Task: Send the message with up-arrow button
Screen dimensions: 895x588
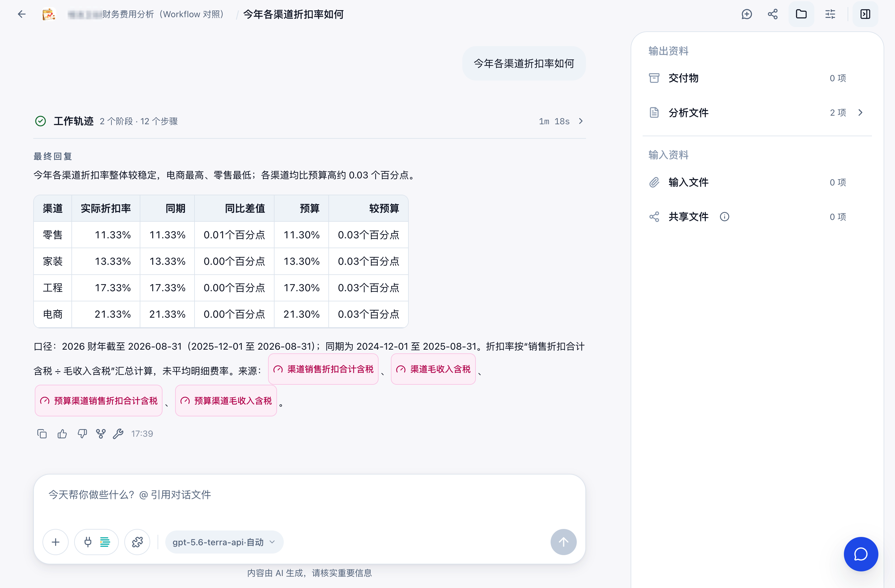Action: coord(563,542)
